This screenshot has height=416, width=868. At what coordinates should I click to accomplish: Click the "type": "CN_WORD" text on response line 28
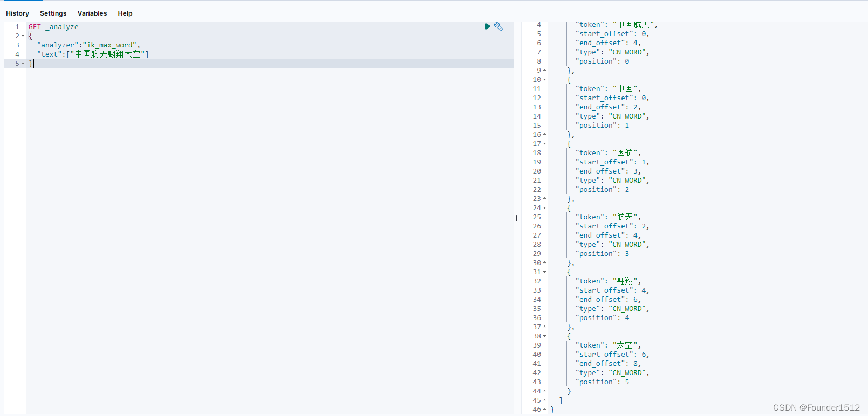pyautogui.click(x=612, y=245)
